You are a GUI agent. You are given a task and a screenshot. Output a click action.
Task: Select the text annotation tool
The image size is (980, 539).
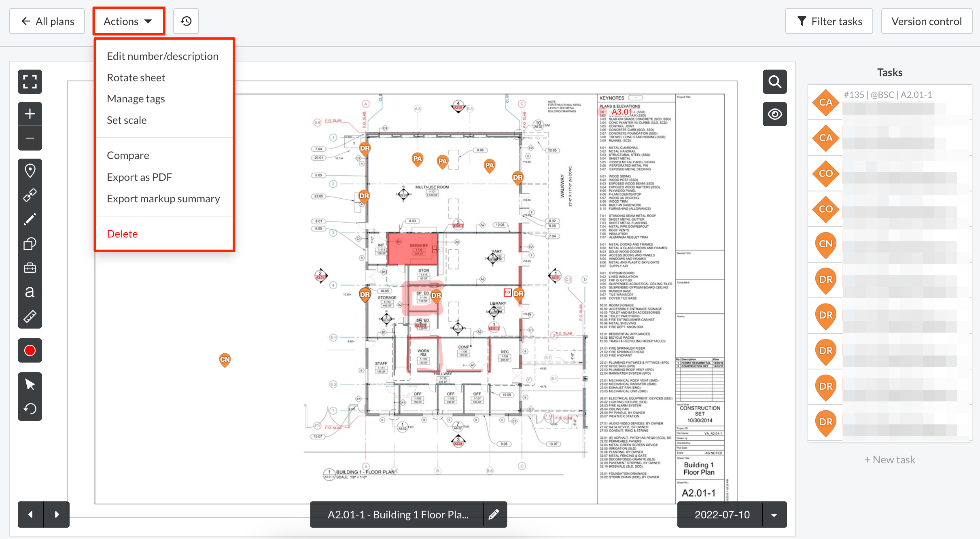[30, 292]
